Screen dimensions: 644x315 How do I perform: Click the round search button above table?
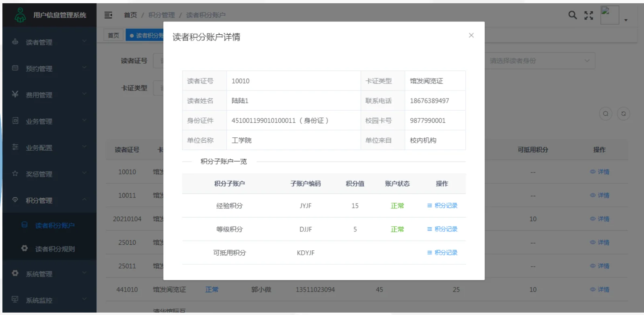pyautogui.click(x=606, y=113)
